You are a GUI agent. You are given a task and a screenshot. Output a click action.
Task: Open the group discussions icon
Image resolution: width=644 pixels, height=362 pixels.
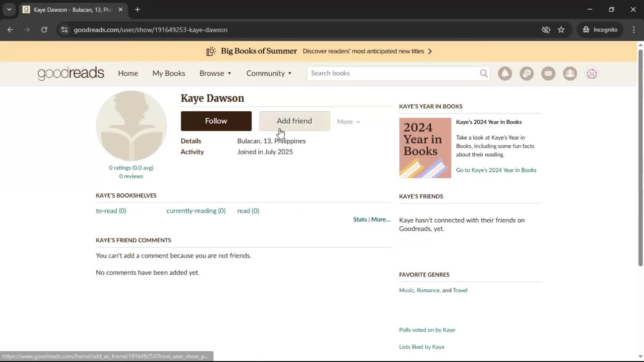pos(527,73)
